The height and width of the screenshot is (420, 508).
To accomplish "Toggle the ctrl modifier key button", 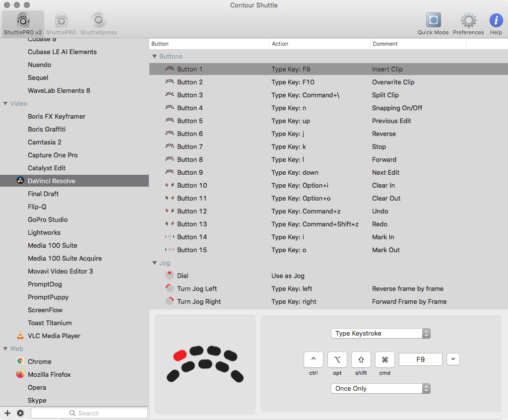I will point(313,359).
